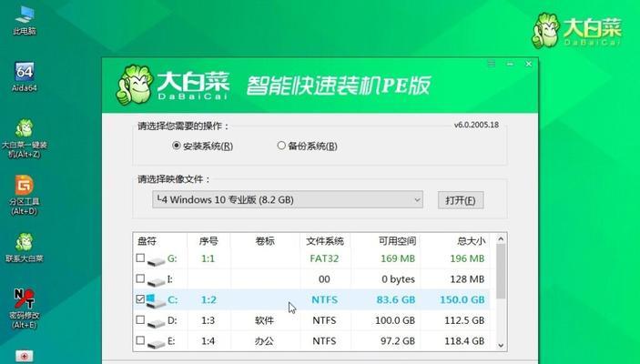Select the 备份系统(B) radio option
This screenshot has width=640, height=364.
(307, 147)
